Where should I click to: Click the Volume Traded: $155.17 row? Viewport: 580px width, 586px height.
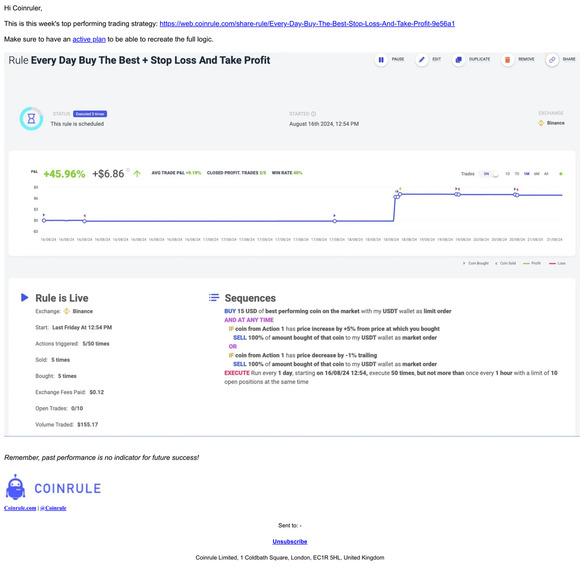tap(67, 425)
